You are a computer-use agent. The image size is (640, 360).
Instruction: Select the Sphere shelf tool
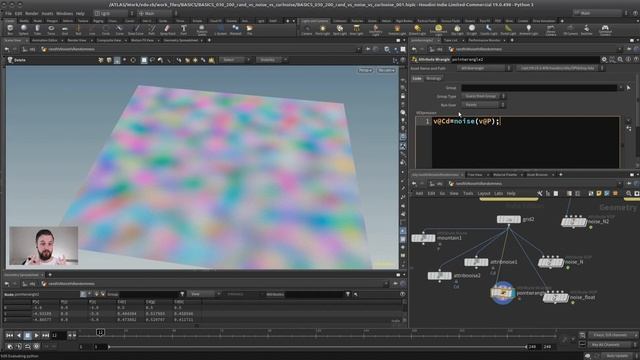[24, 29]
